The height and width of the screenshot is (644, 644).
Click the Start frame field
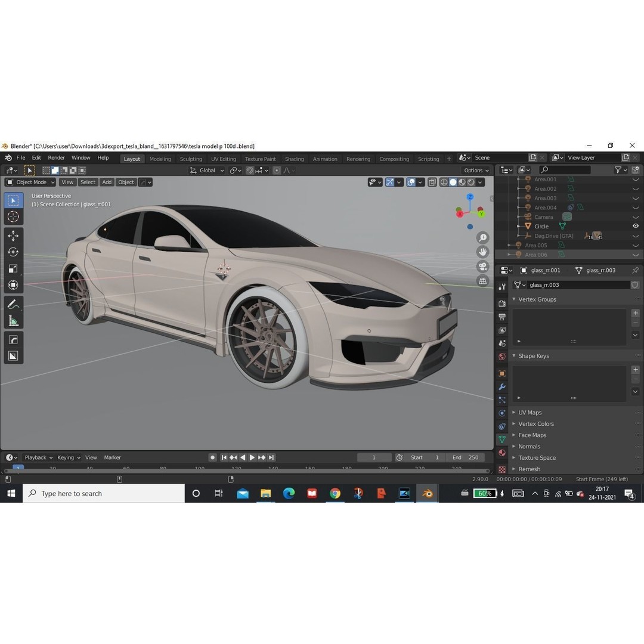click(425, 457)
